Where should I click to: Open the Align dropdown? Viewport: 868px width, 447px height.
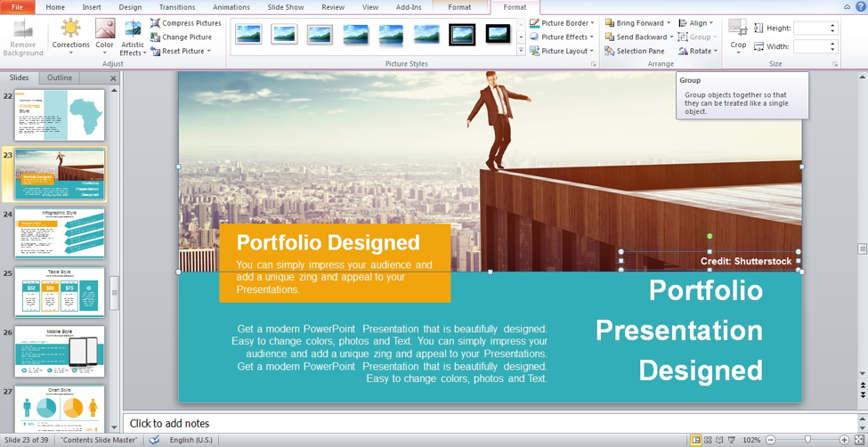696,23
